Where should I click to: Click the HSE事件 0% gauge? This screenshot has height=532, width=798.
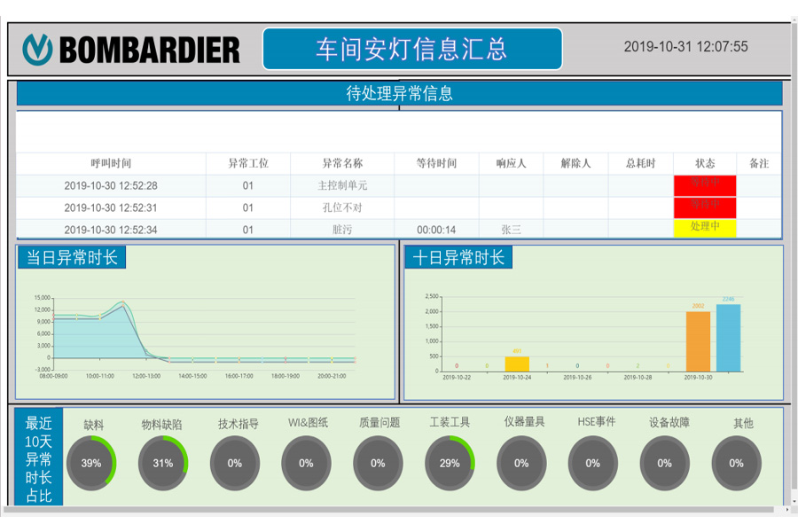(x=592, y=463)
